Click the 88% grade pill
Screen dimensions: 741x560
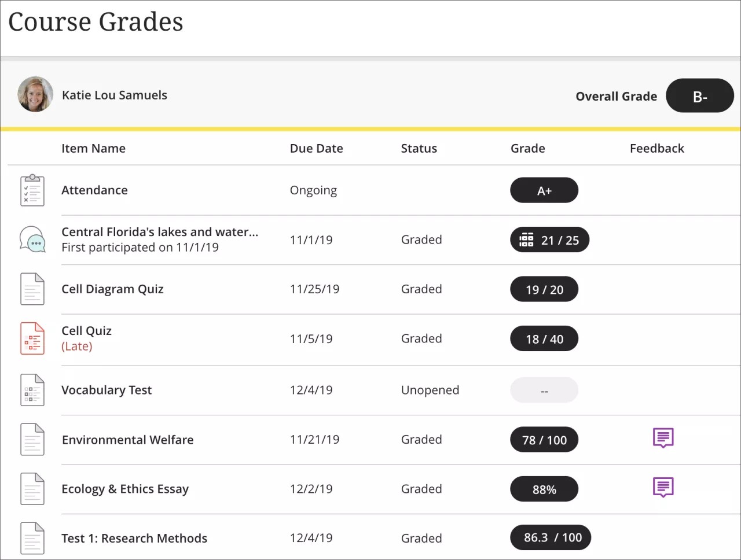(x=544, y=489)
